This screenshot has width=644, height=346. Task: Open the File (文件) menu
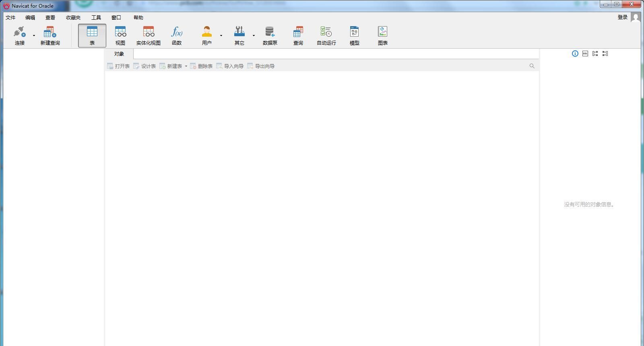(10, 18)
